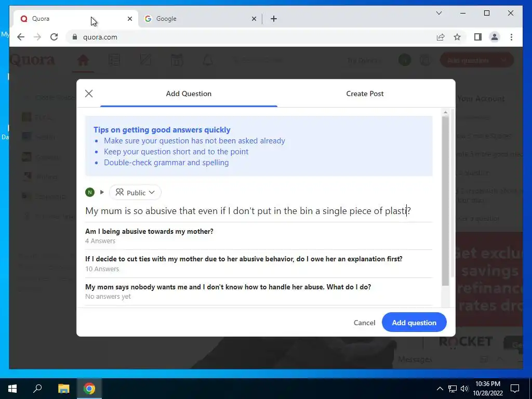Click the green N profile avatar in the dialog
Image resolution: width=532 pixels, height=399 pixels.
(x=90, y=192)
